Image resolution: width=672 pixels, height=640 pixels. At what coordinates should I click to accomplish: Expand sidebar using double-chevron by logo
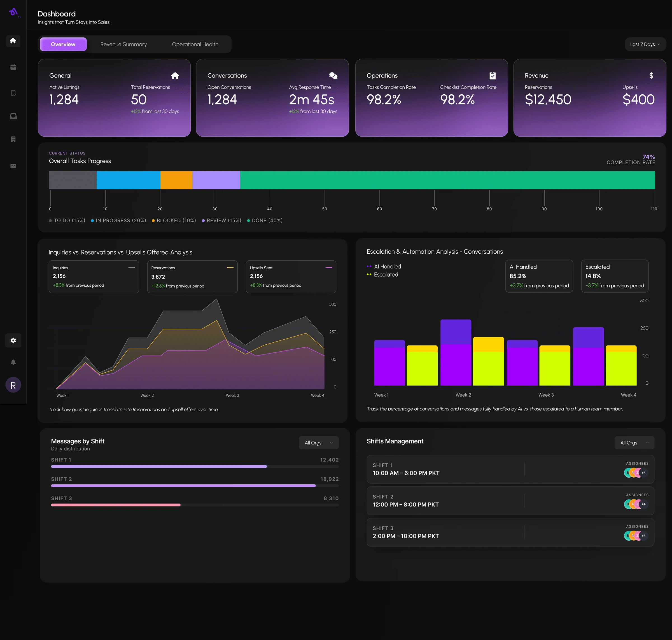(x=19, y=17)
